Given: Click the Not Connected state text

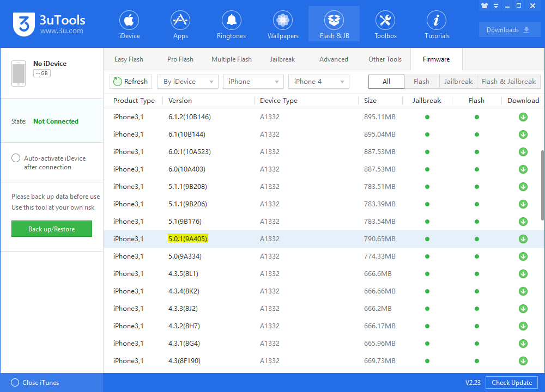Looking at the screenshot, I should (56, 121).
